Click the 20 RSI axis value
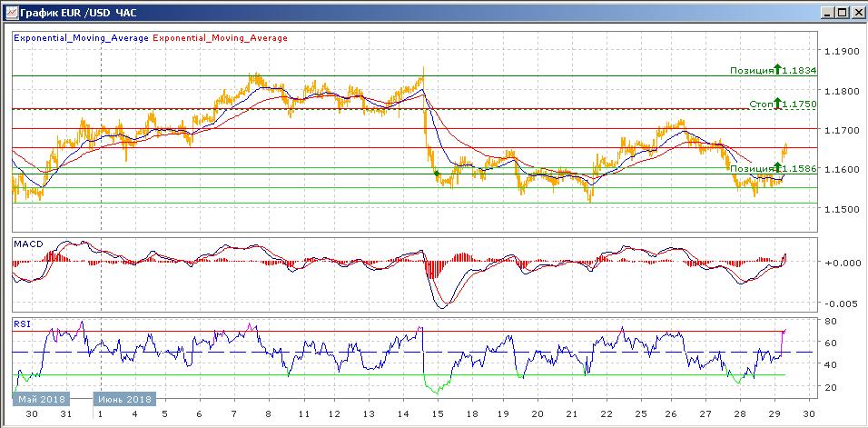 coord(831,386)
